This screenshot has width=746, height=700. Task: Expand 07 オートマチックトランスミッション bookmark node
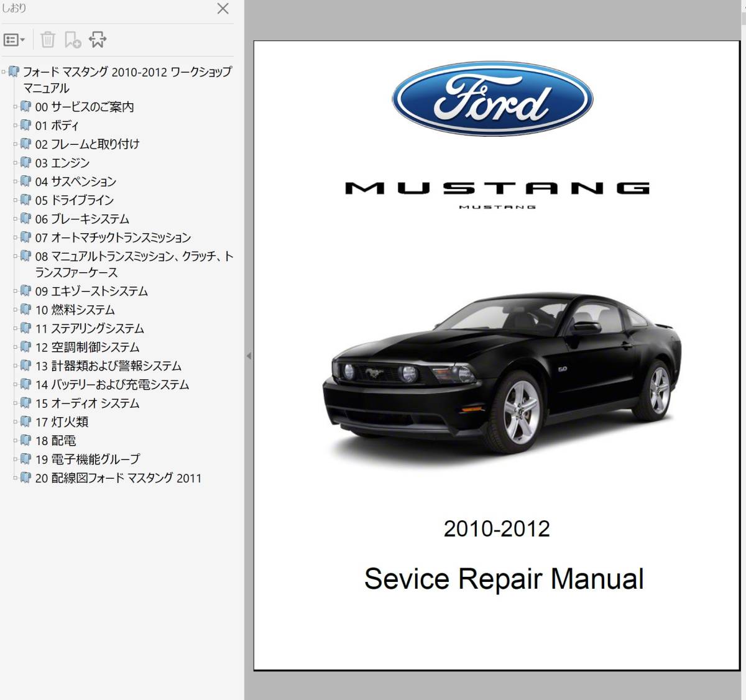tap(16, 237)
